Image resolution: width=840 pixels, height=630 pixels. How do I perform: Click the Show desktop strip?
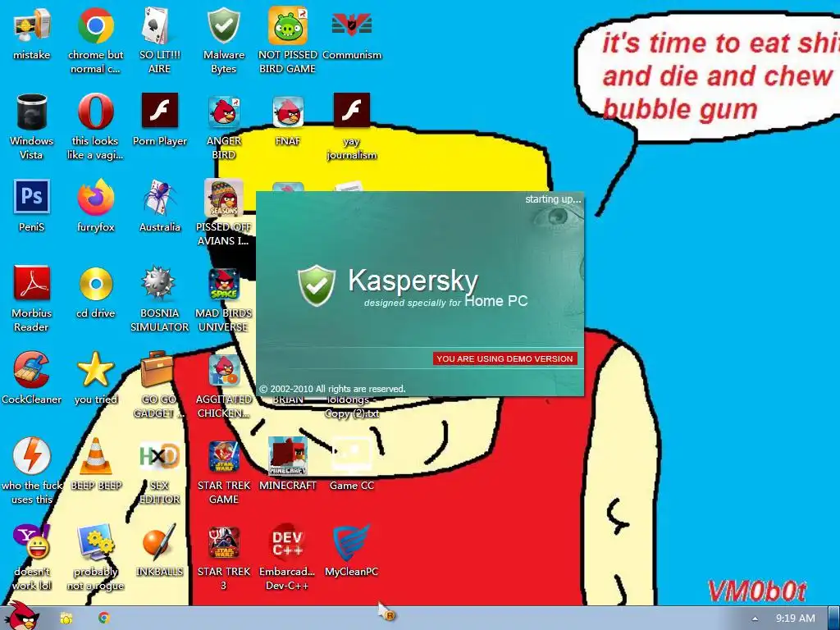[x=834, y=619]
